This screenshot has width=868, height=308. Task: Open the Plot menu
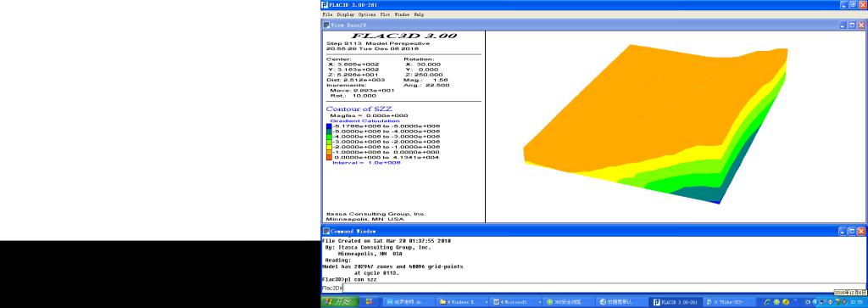[x=385, y=14]
